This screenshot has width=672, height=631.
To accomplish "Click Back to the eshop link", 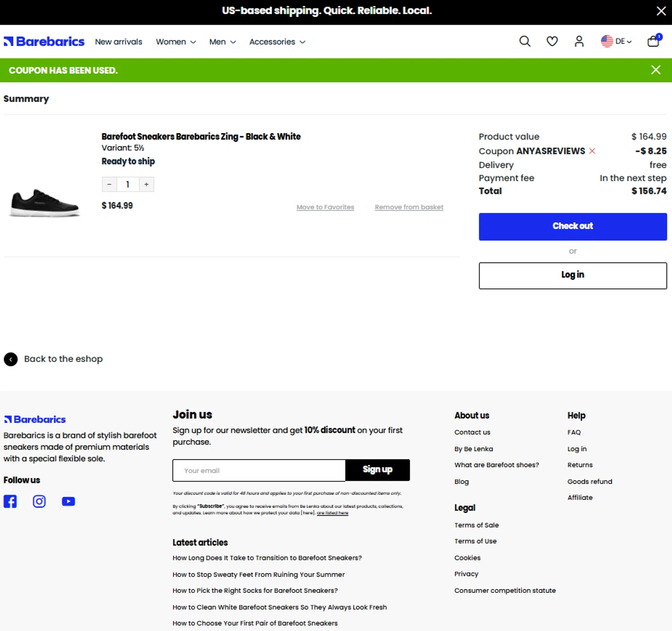I will coord(63,359).
